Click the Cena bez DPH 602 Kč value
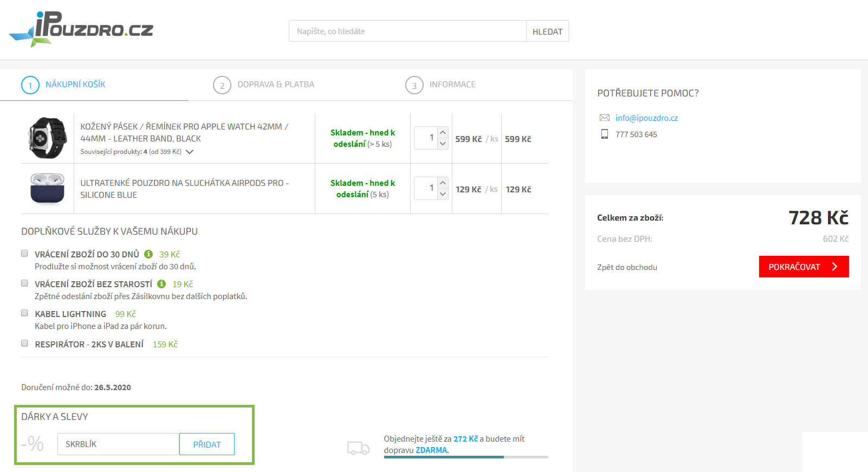Image resolution: width=868 pixels, height=472 pixels. [x=835, y=239]
